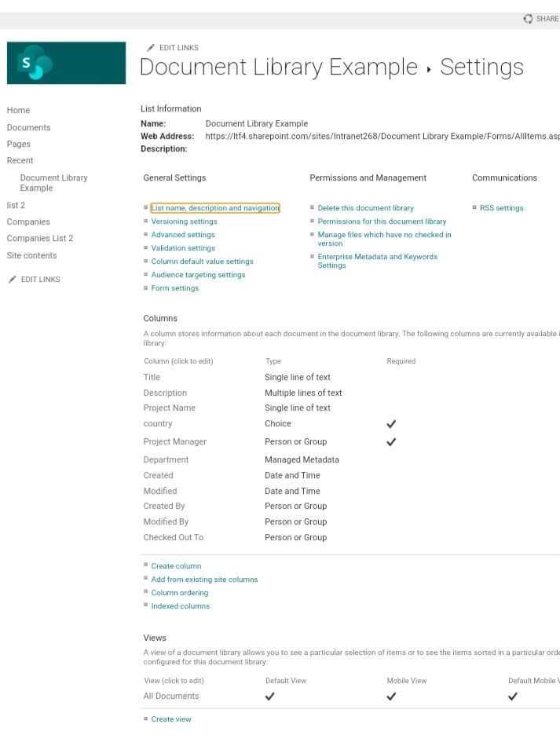Click pencil icon beside sidebar EDIT LINKS
Viewport: 560px width, 746px height.
coord(13,280)
